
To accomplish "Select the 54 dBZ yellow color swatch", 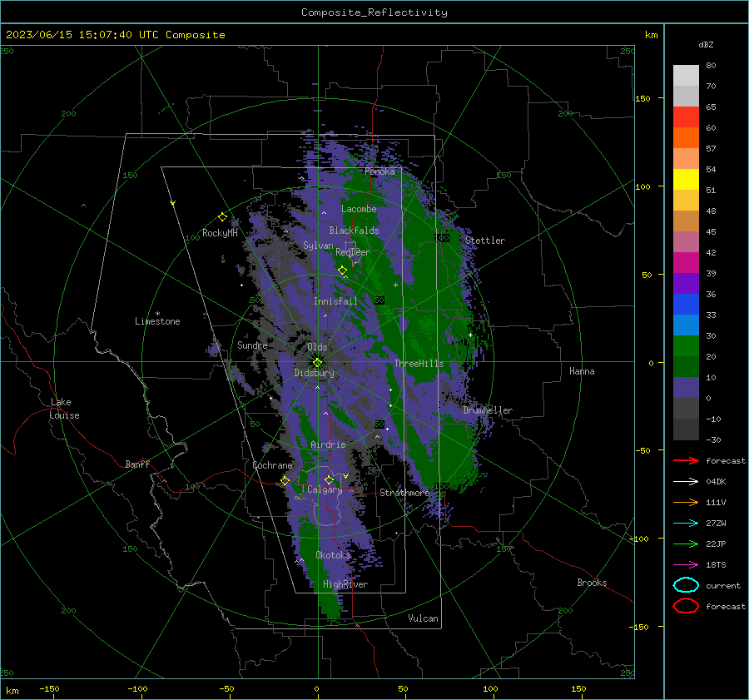I will [x=686, y=180].
